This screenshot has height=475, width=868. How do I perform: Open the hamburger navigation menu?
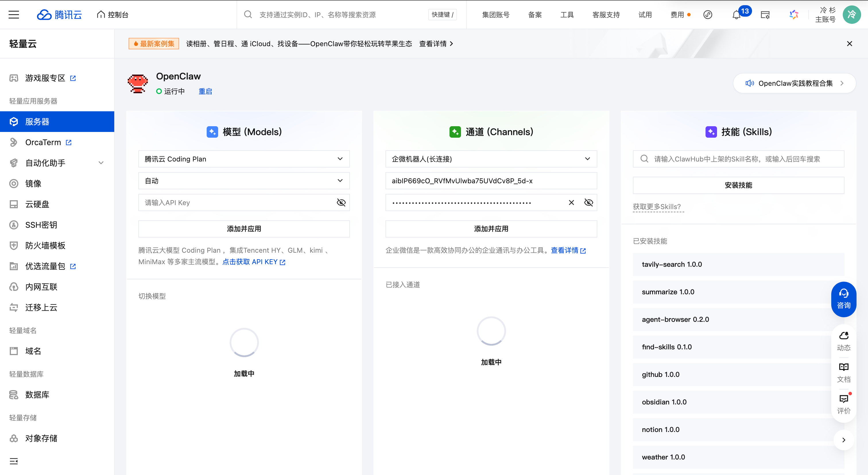click(x=13, y=14)
